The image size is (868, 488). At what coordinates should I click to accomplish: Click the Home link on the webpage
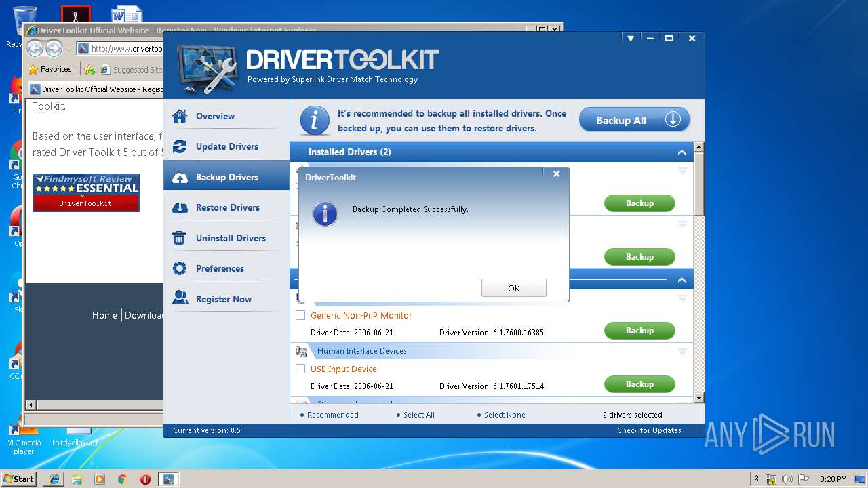[x=104, y=315]
